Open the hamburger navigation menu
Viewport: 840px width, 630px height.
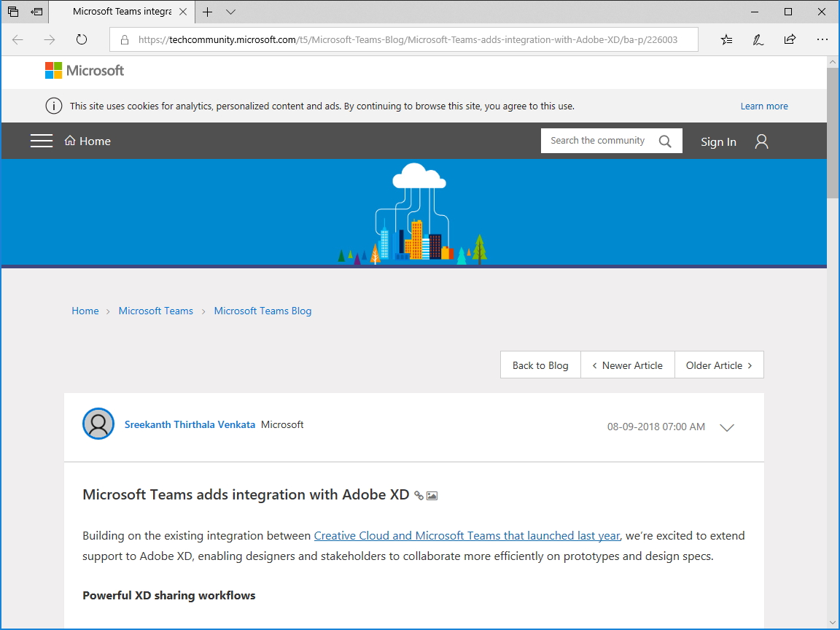(42, 141)
